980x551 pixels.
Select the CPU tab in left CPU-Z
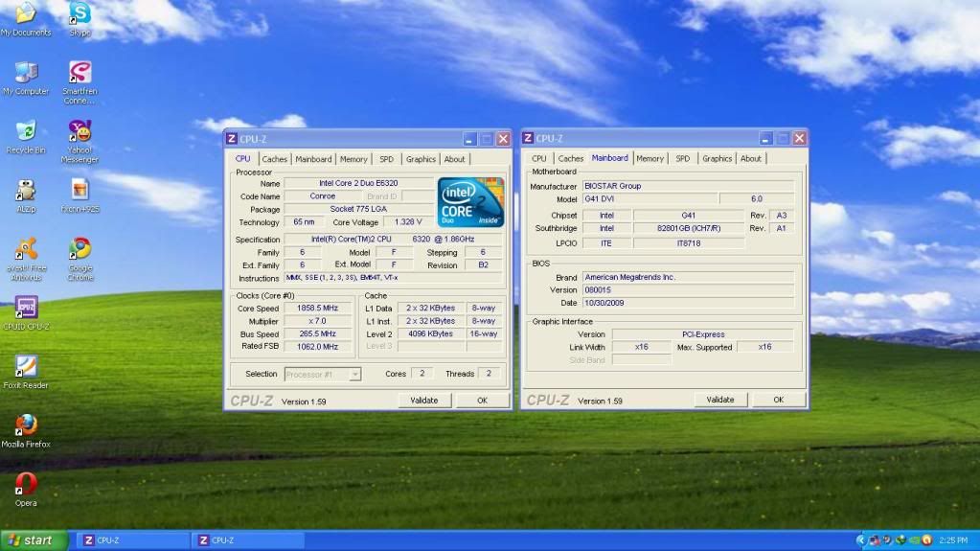pyautogui.click(x=242, y=159)
